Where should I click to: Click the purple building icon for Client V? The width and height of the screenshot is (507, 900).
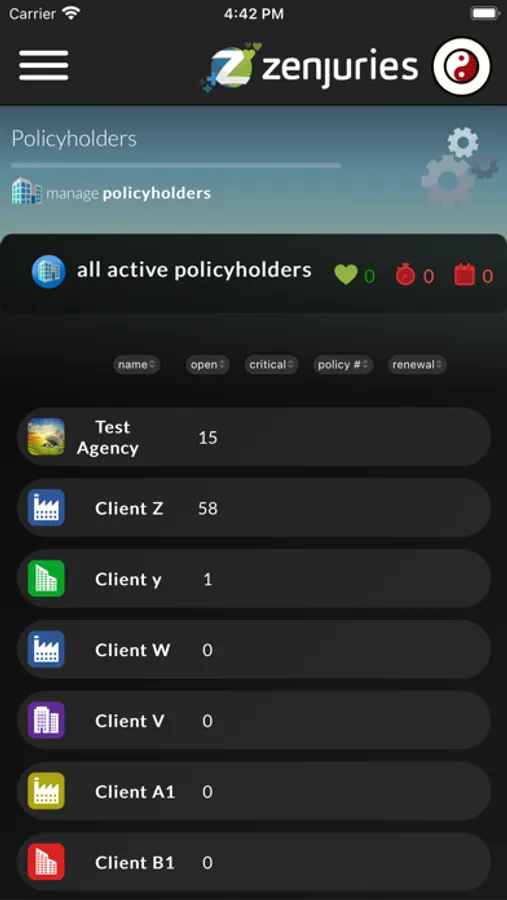pyautogui.click(x=47, y=720)
